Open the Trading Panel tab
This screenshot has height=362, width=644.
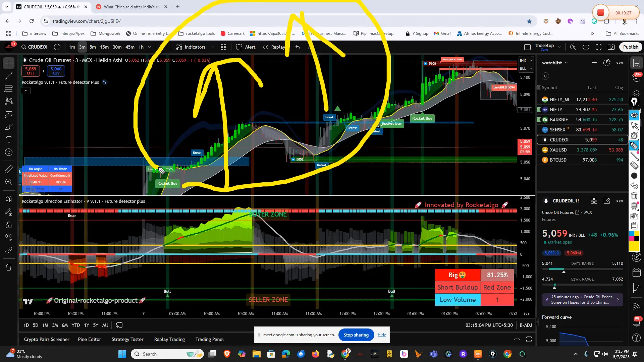(209, 339)
